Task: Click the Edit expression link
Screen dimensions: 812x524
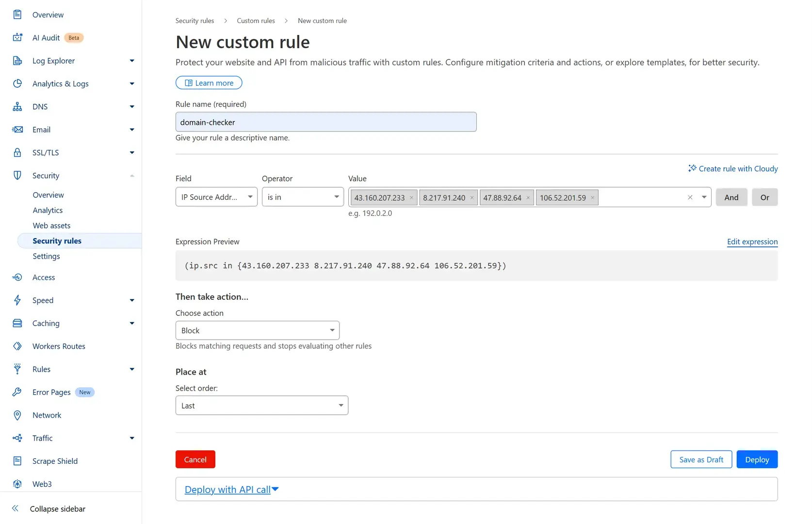Action: click(752, 242)
